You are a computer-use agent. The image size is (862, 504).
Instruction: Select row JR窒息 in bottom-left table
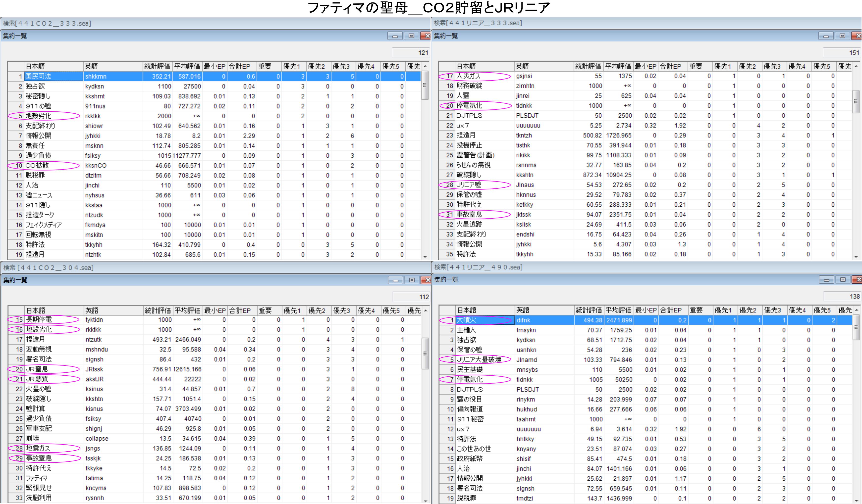(38, 369)
